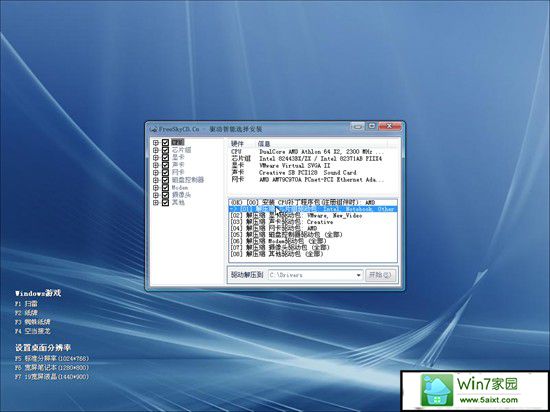Close the driver install window
This screenshot has height=412, width=550.
pos(389,126)
